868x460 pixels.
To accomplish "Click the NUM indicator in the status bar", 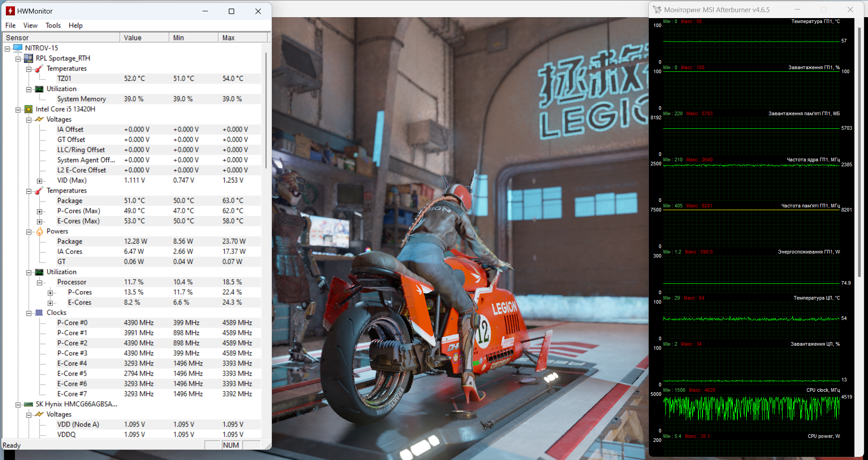I will click(x=231, y=445).
